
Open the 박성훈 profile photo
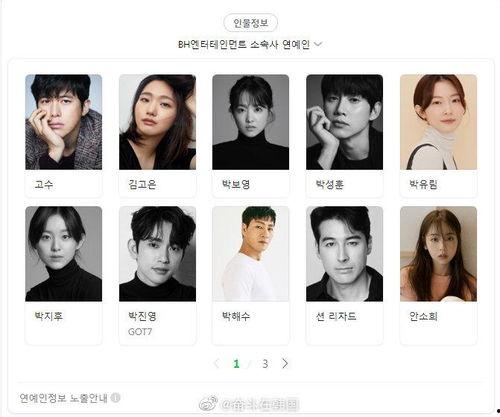(x=345, y=122)
